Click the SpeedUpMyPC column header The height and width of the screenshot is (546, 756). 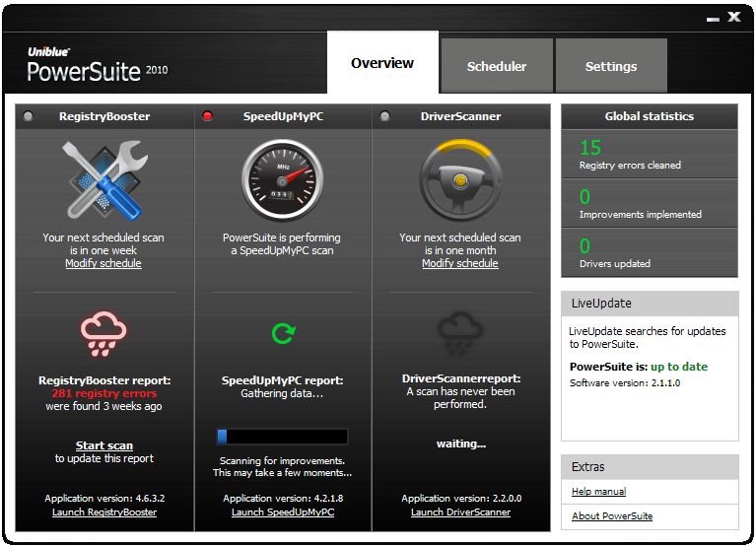pos(283,116)
